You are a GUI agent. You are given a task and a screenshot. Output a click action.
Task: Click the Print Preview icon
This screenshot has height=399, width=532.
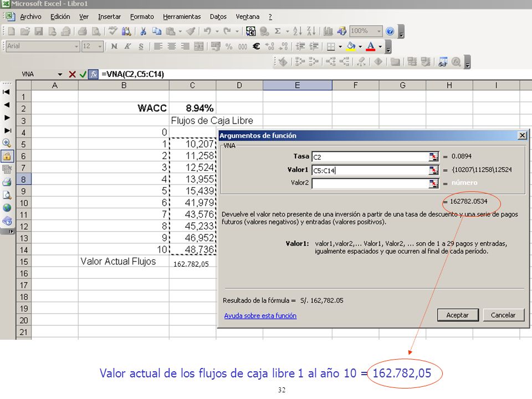point(96,31)
